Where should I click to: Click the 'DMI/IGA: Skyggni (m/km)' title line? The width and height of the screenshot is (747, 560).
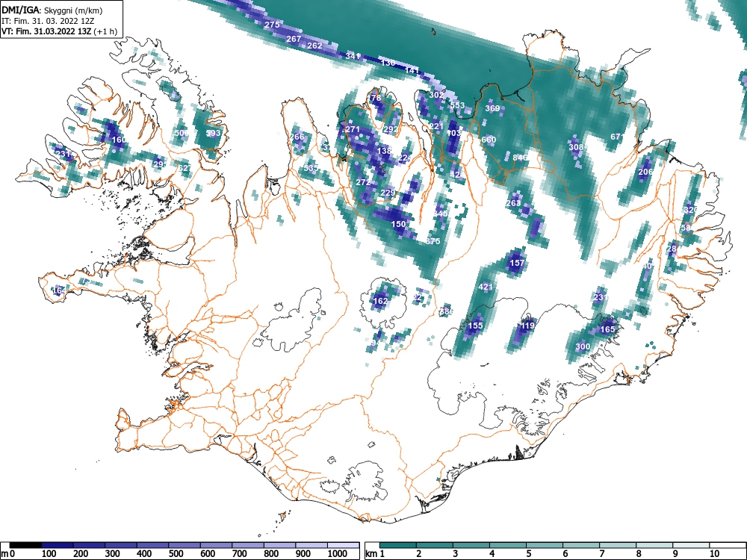[x=52, y=10]
